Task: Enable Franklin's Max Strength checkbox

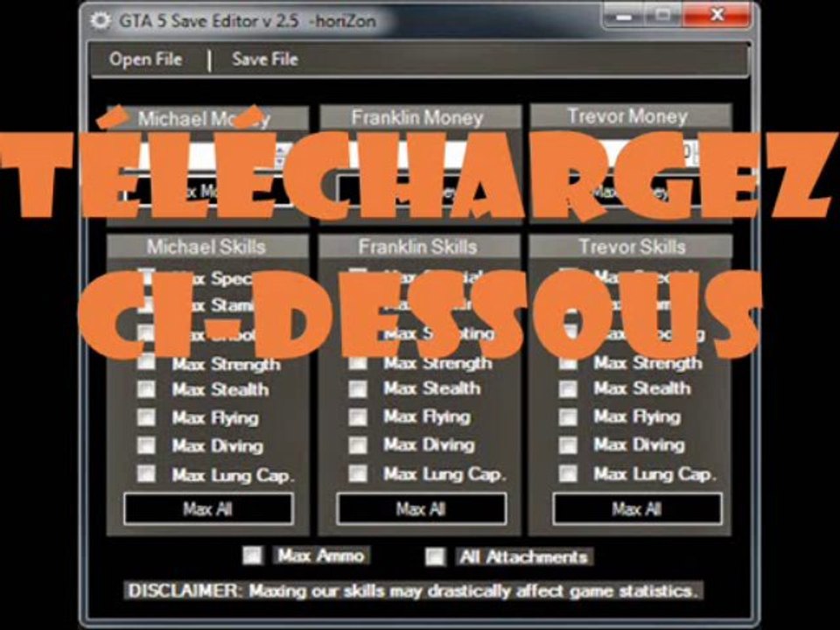Action: tap(358, 362)
